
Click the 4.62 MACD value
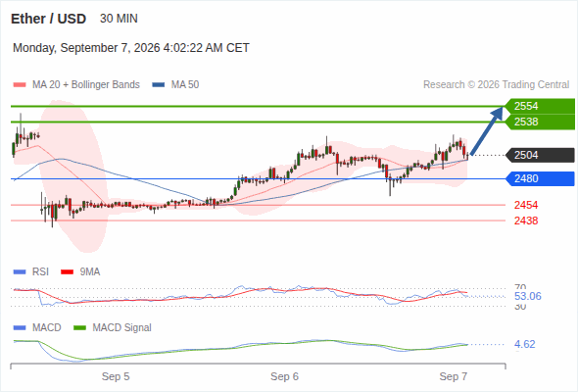pyautogui.click(x=524, y=344)
